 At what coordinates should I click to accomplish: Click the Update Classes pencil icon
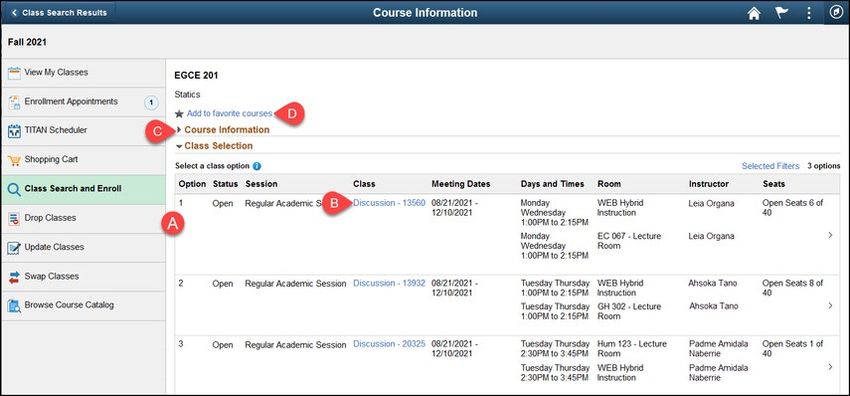[x=14, y=248]
